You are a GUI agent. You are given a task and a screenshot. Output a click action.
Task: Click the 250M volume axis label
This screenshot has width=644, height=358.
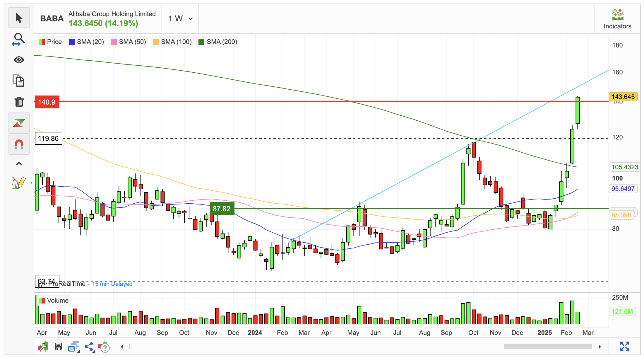[620, 297]
